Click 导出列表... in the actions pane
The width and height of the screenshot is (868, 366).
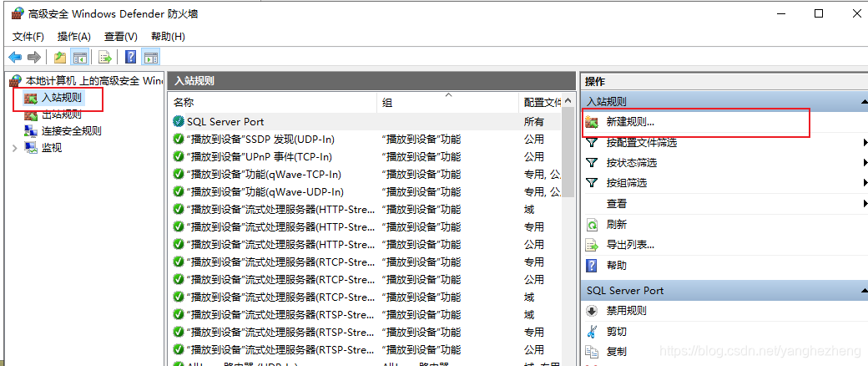pyautogui.click(x=630, y=245)
